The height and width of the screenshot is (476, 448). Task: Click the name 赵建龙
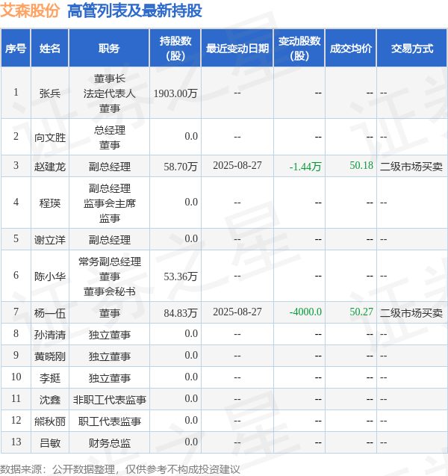(50, 167)
